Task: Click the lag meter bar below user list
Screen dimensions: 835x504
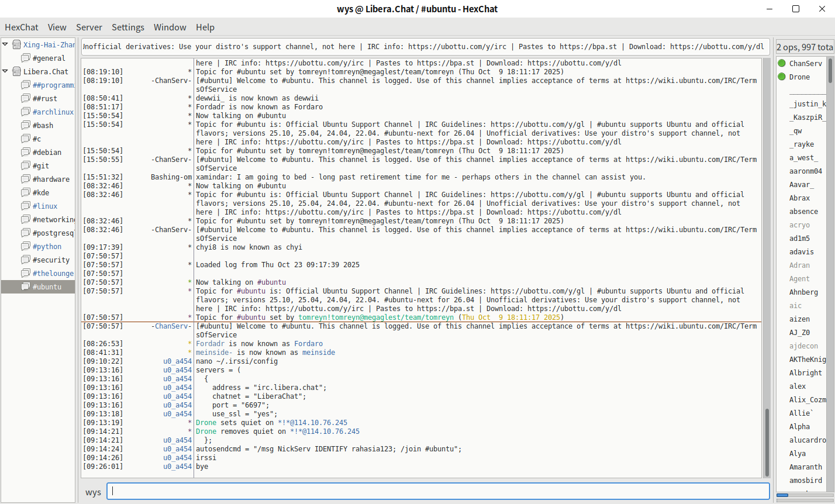Action: pos(801,495)
